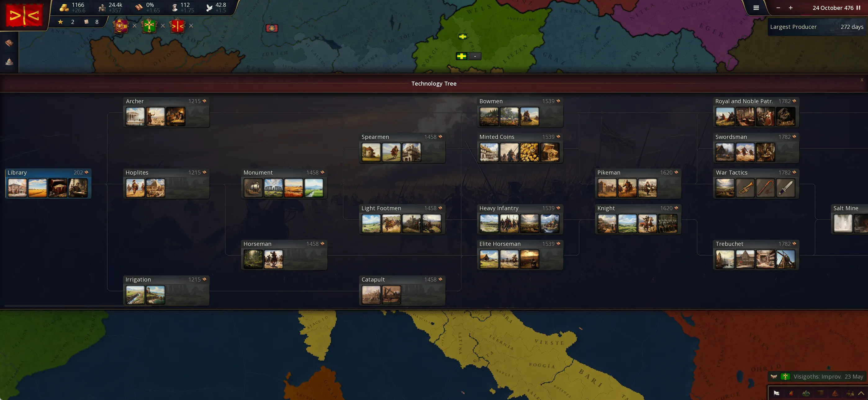Expand map modes with the up chevron
The width and height of the screenshot is (868, 400).
coord(861,393)
